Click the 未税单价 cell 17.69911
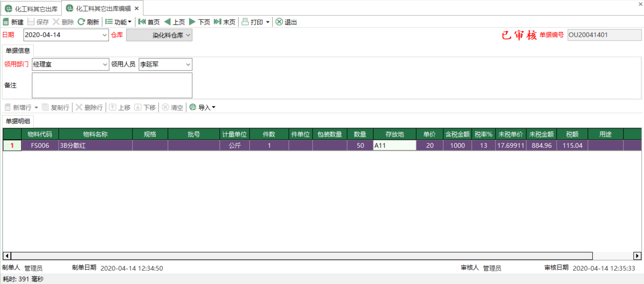Screen dimensions: 644x284 (x=511, y=145)
